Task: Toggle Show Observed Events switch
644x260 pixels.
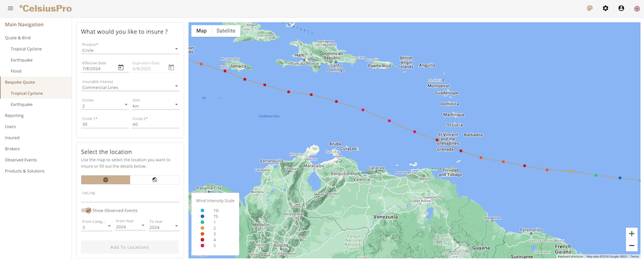Action: point(86,210)
